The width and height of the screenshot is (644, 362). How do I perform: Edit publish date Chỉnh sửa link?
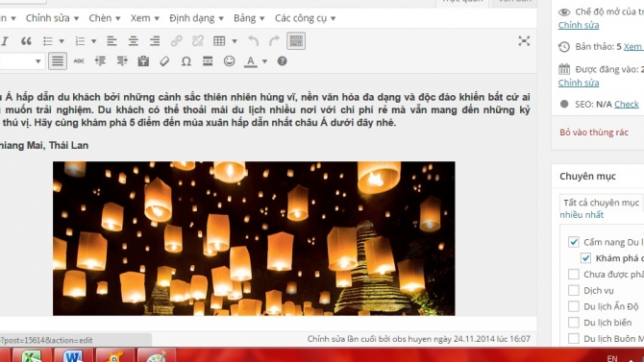tap(579, 83)
